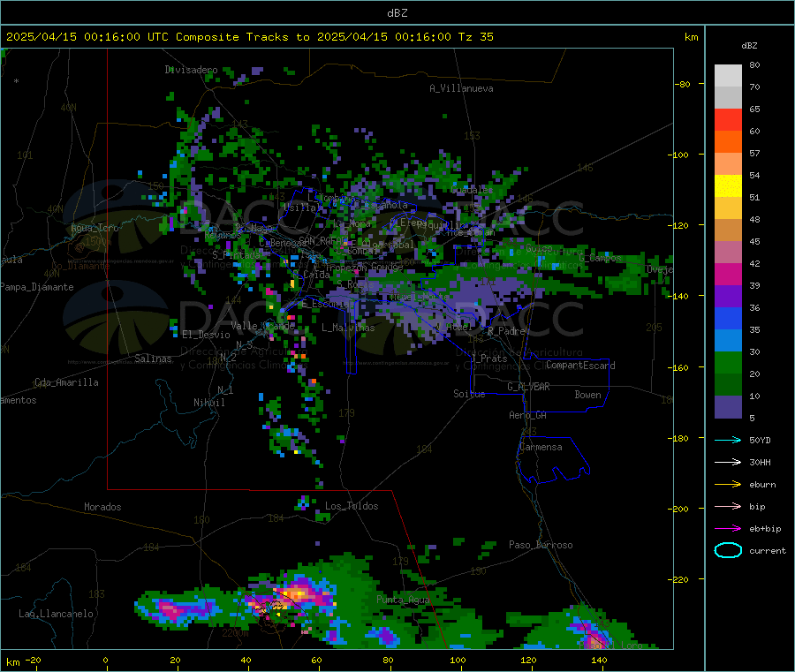
Task: Select the brown 45-48 dBZ swatch
Action: tap(728, 230)
